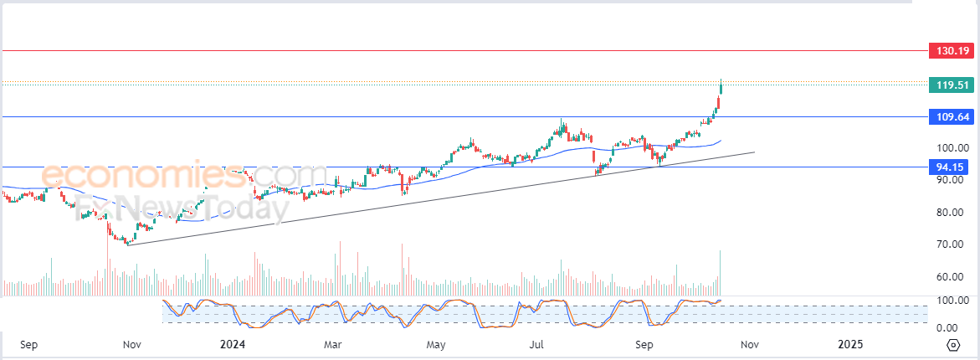Click the 2025 label on time axis
980x360 pixels.
pos(850,344)
